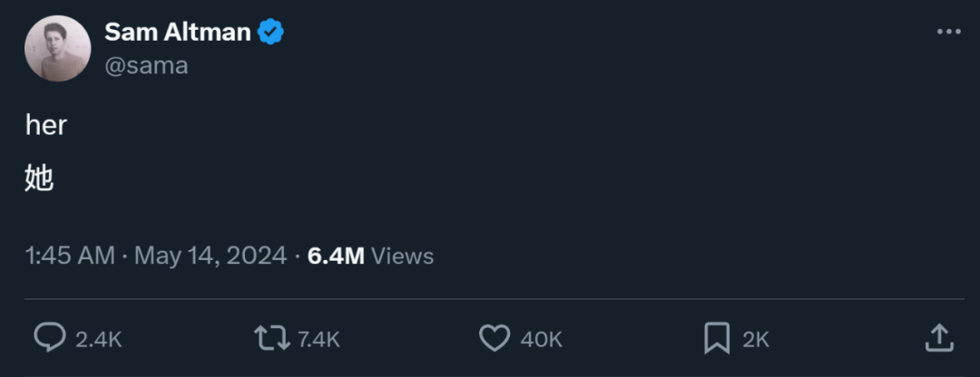View the 6.4M Views analytics
The height and width of the screenshot is (377, 980).
370,256
